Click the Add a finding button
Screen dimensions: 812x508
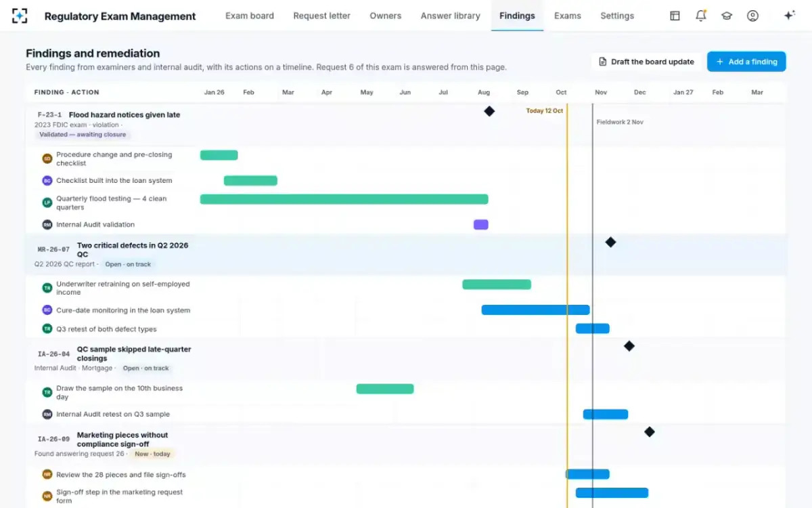746,62
